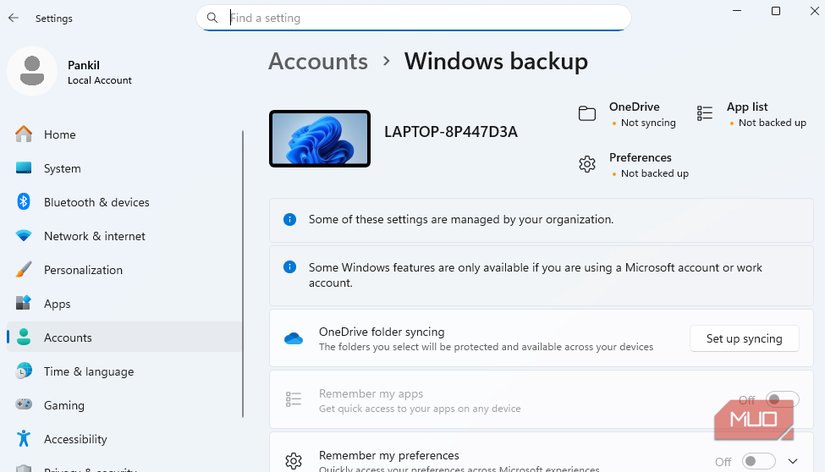
Task: Go to Accessibility settings
Action: tap(75, 439)
